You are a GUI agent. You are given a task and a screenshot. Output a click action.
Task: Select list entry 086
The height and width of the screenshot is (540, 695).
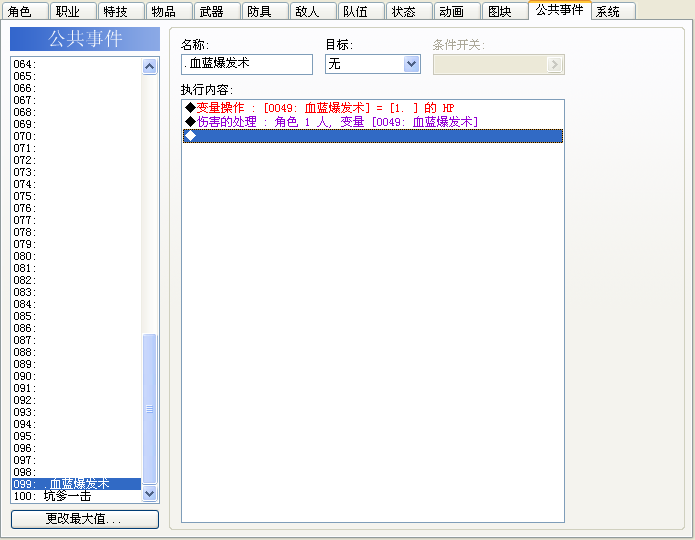point(76,328)
